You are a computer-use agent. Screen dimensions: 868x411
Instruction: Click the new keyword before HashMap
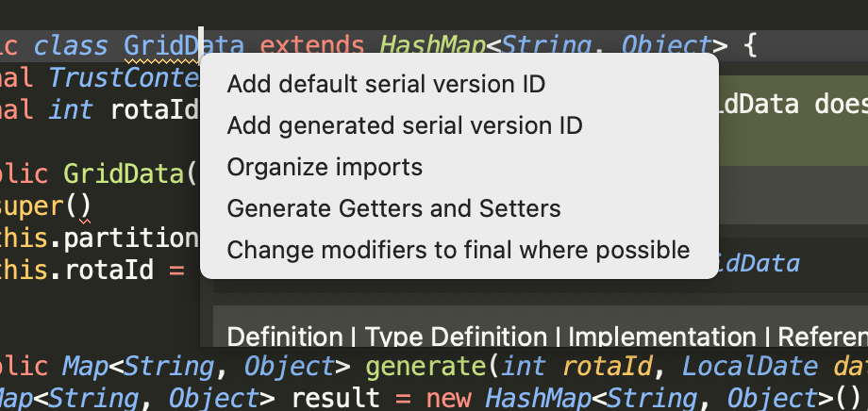click(x=447, y=397)
